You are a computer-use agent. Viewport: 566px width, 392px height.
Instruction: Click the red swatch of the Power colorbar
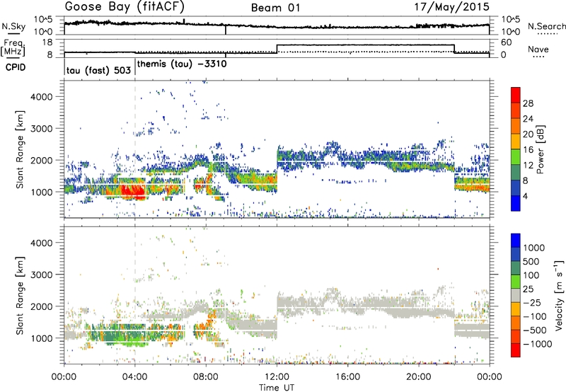[516, 95]
